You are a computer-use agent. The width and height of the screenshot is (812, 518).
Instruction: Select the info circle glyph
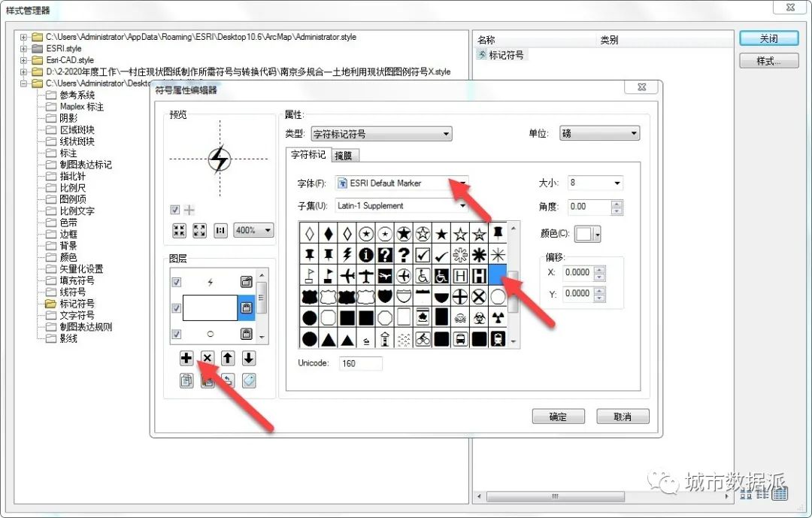click(365, 255)
